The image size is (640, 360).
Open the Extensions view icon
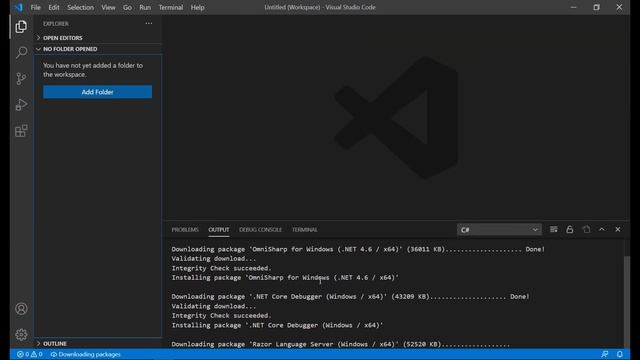coord(21,131)
